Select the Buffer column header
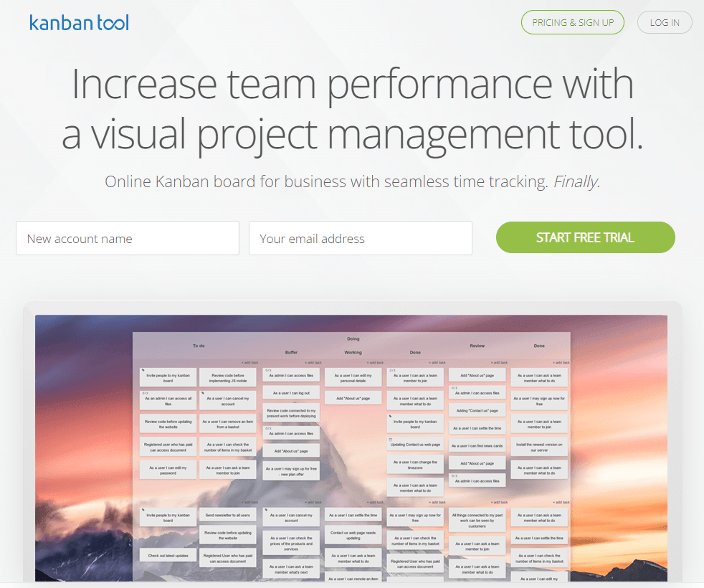Screen dimensions: 704x588 (291, 353)
